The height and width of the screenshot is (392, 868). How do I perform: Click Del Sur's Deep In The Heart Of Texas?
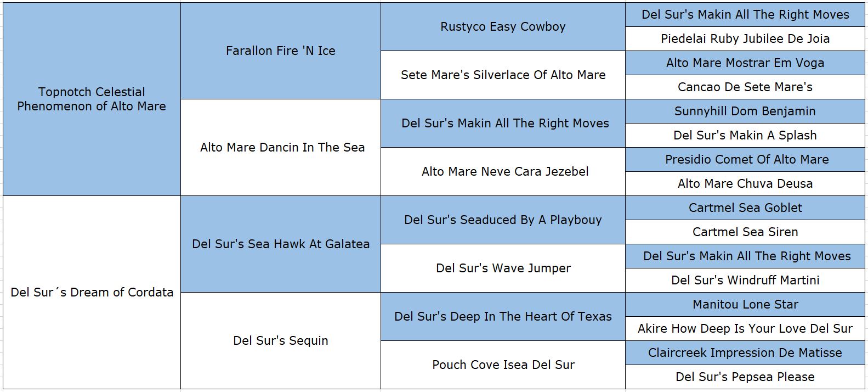pyautogui.click(x=502, y=316)
